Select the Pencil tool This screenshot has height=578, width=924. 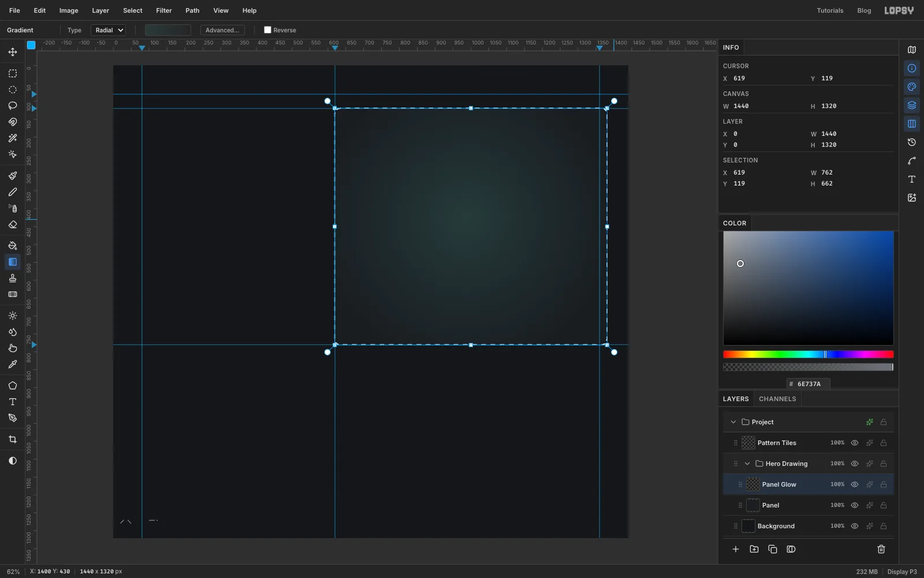point(13,192)
